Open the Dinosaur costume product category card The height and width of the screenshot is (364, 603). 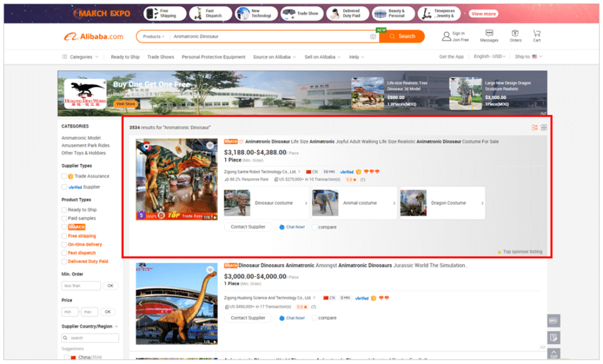(267, 203)
